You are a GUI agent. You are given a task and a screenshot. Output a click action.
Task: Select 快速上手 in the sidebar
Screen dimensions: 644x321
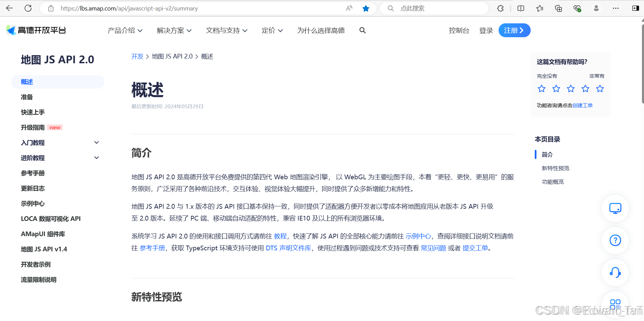click(33, 112)
